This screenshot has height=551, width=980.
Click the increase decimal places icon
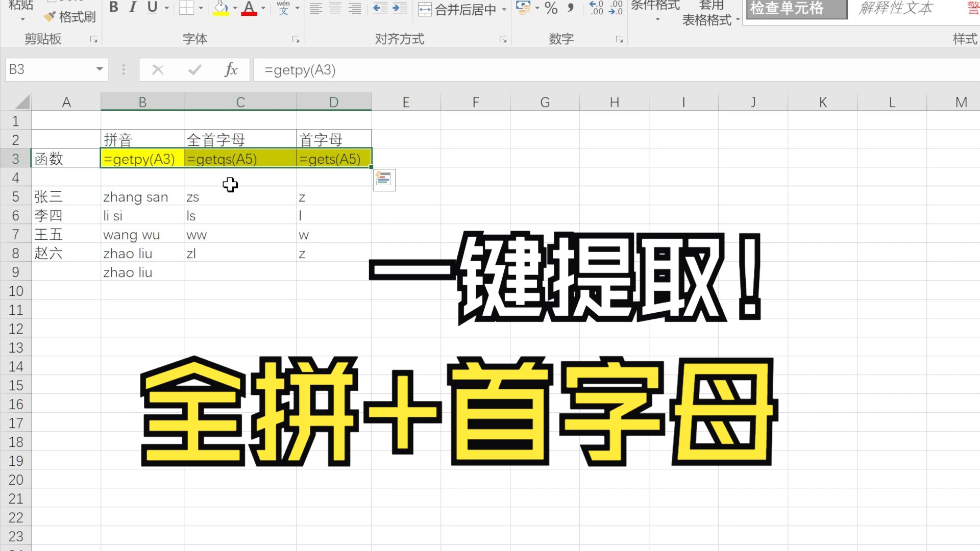(x=596, y=8)
